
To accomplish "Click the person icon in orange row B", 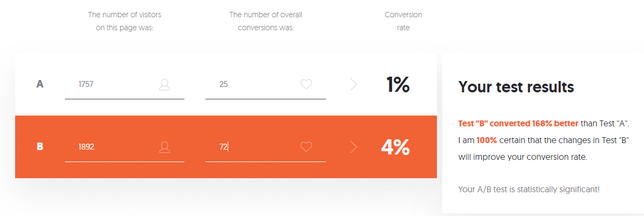I will tap(165, 147).
